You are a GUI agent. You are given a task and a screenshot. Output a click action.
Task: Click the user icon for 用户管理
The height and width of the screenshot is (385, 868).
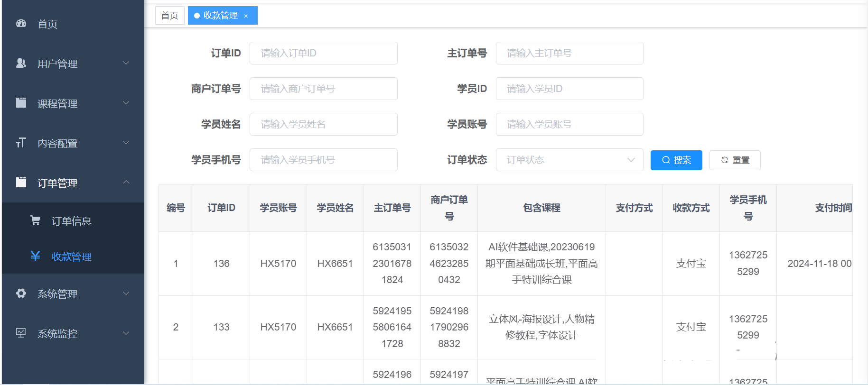[21, 63]
